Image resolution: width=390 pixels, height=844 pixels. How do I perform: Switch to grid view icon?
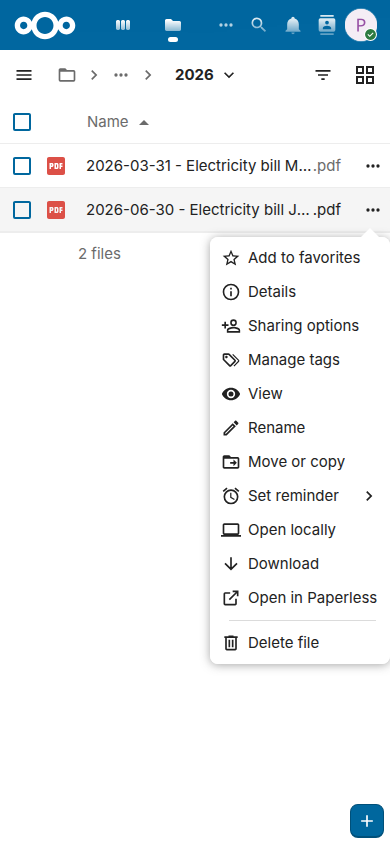365,75
